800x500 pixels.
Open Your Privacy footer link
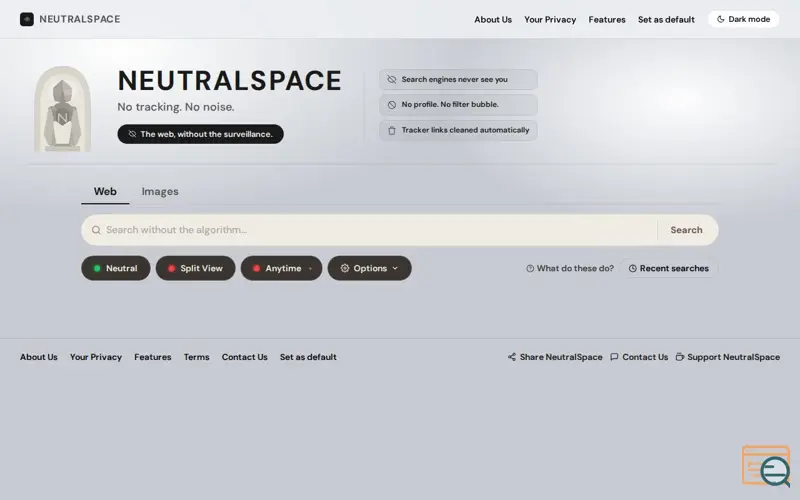[x=96, y=357]
